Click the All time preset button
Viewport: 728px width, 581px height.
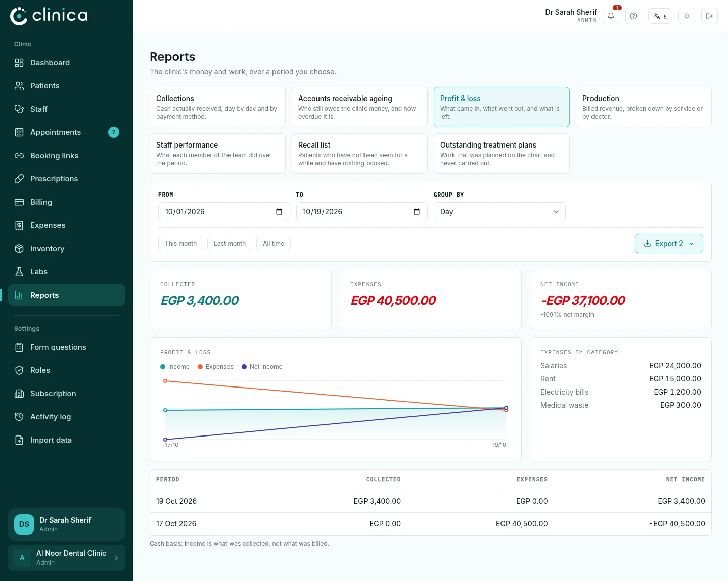tap(274, 244)
